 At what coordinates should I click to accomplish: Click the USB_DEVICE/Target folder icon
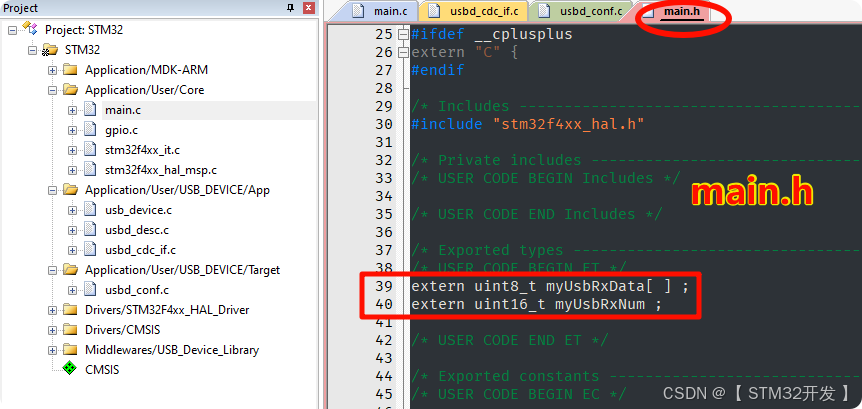coord(70,270)
